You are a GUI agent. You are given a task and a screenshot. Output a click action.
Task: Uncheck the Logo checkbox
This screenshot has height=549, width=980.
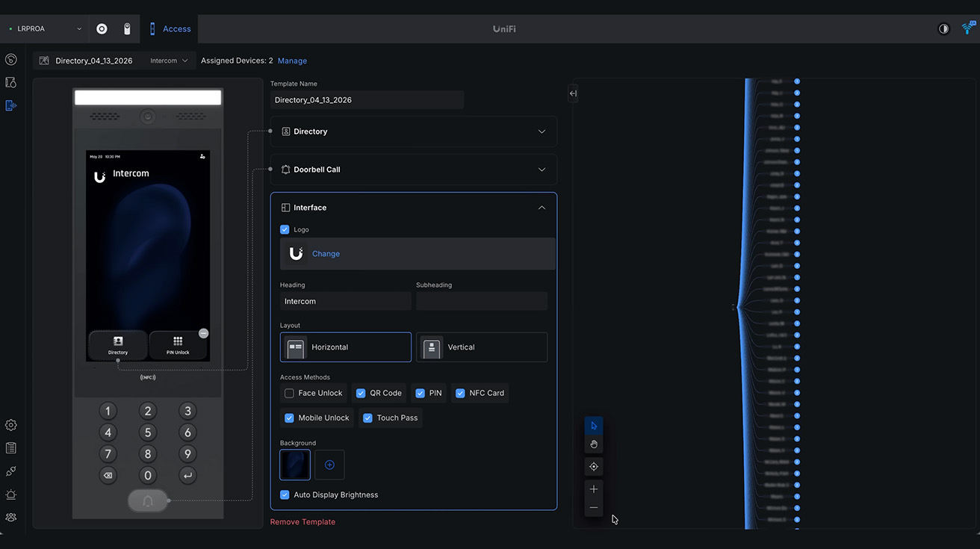[x=285, y=230]
